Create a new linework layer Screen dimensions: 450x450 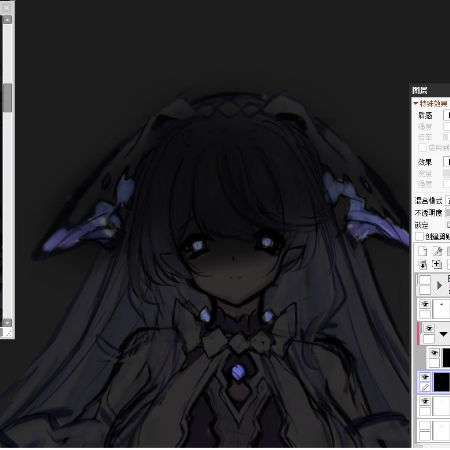click(x=438, y=251)
